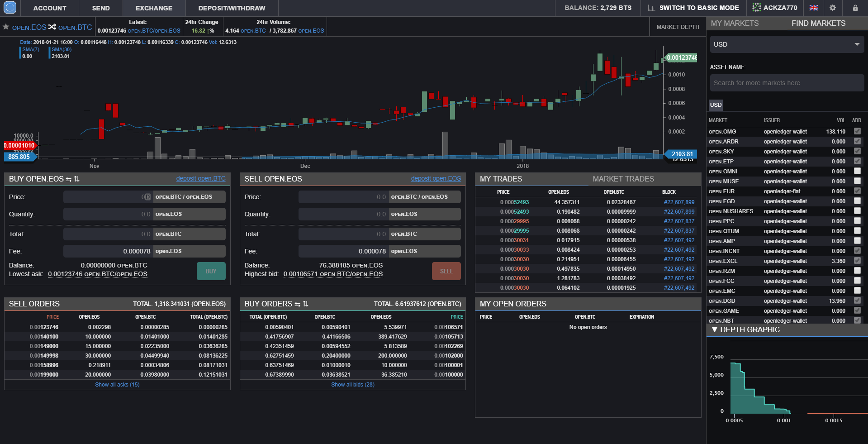
Task: Click the wallet lock icon
Action: point(855,8)
